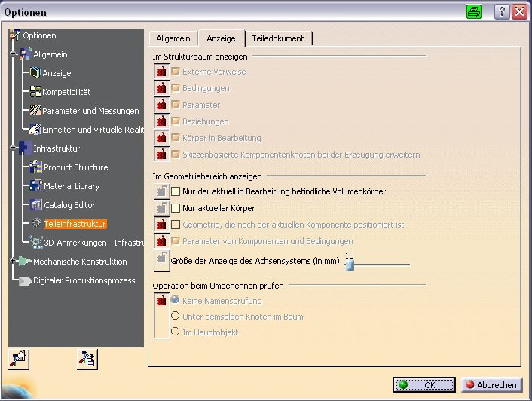Enable Nur der aktuell in Bearbeitung Volumenkörper
The height and width of the screenshot is (401, 532).
[176, 191]
